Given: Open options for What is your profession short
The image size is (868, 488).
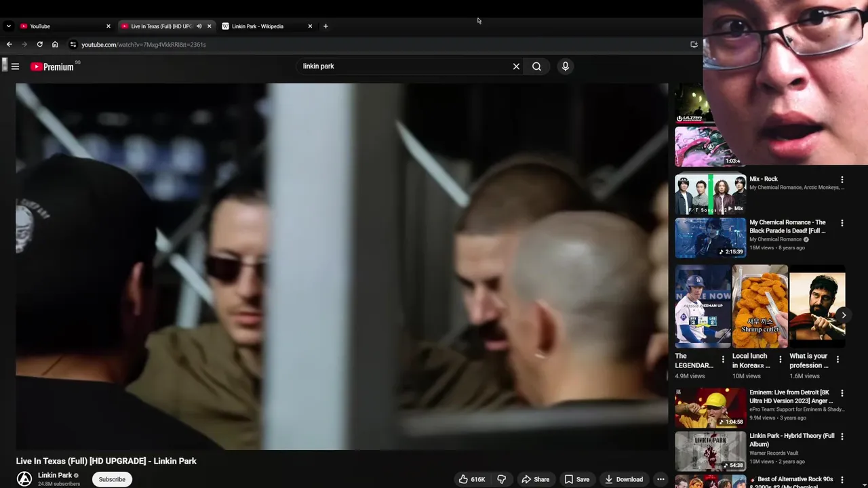Looking at the screenshot, I should click(x=837, y=359).
